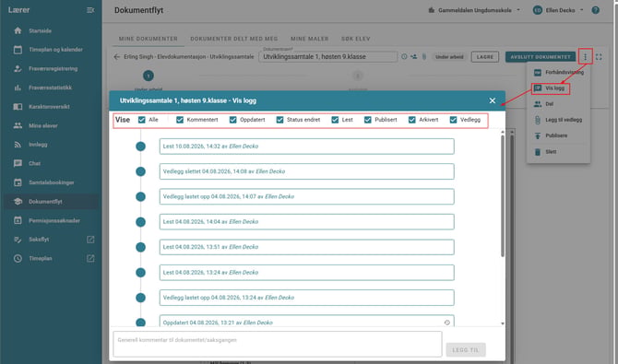Click the log dialog scrollbar thumb

tap(503, 196)
